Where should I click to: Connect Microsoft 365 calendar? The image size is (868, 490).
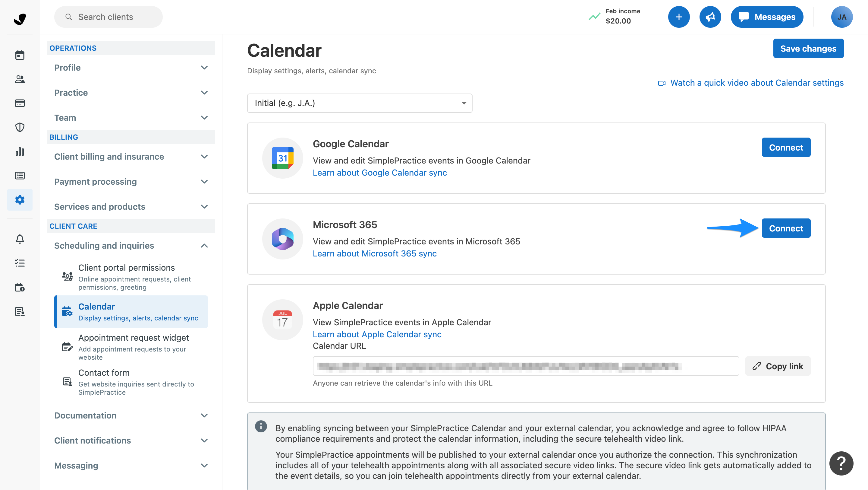[x=786, y=228]
